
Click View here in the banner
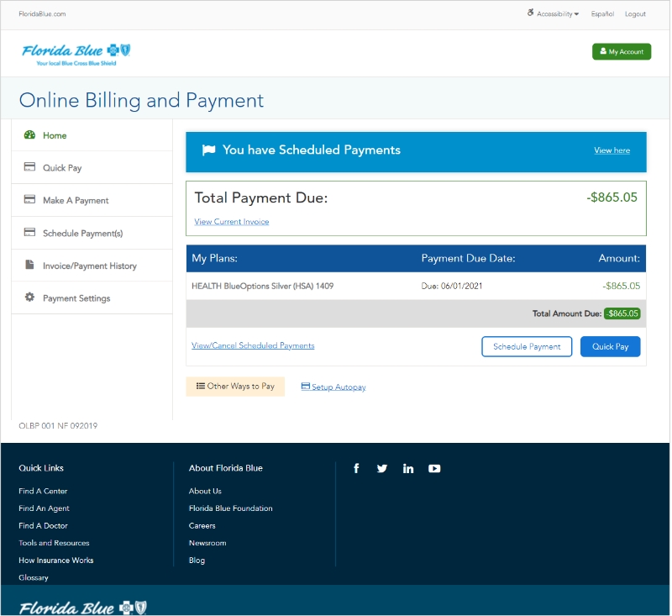[x=612, y=150]
